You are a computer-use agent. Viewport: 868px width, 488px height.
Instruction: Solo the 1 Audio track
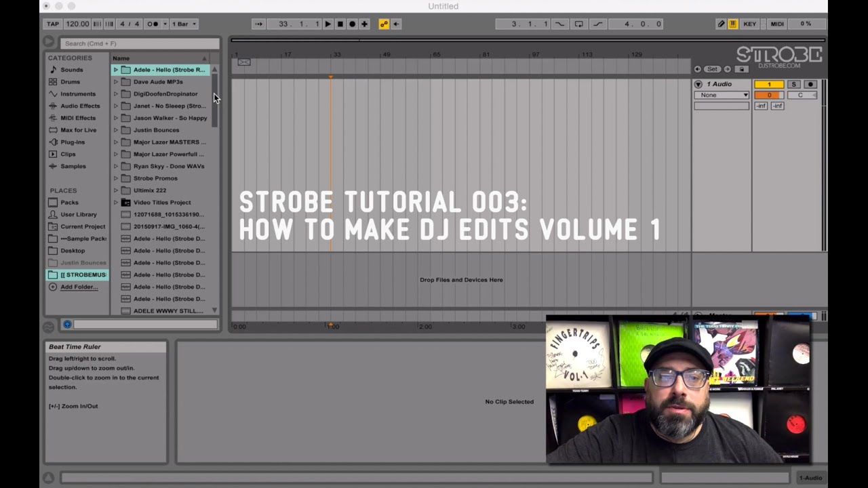click(x=794, y=84)
